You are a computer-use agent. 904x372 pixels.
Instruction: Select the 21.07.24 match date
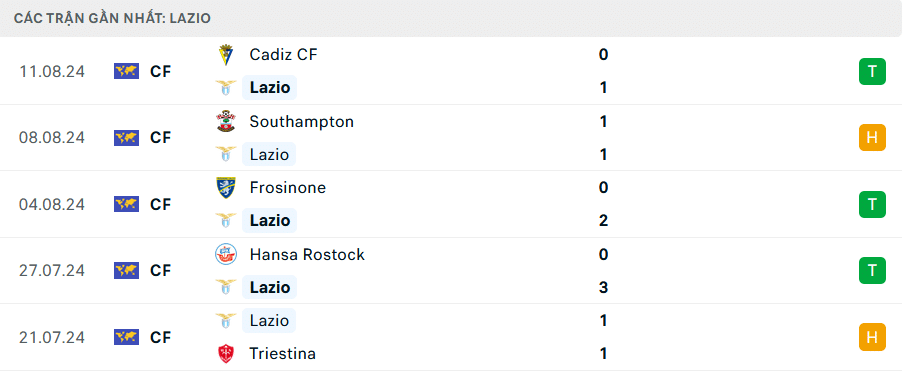(x=52, y=337)
